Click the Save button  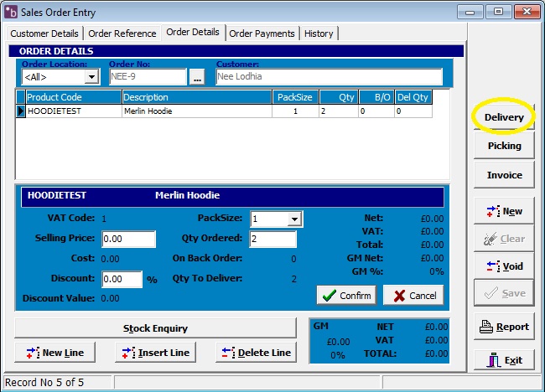[x=504, y=293]
